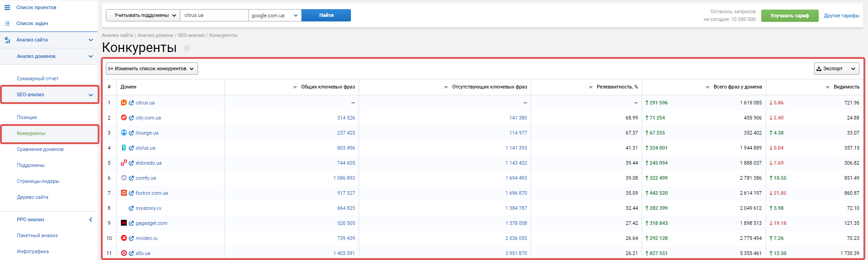Click the mvideo.ru favicon in row 10

[124, 238]
